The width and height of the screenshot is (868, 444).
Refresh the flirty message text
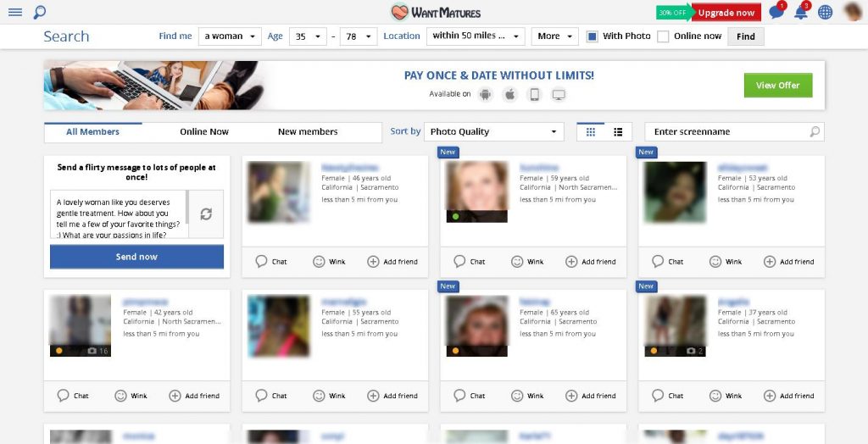(x=206, y=214)
